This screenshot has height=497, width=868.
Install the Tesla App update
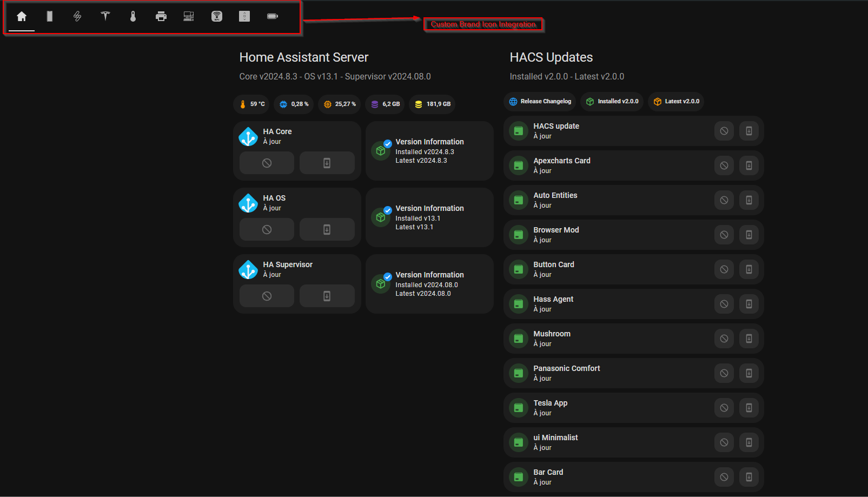click(x=749, y=408)
